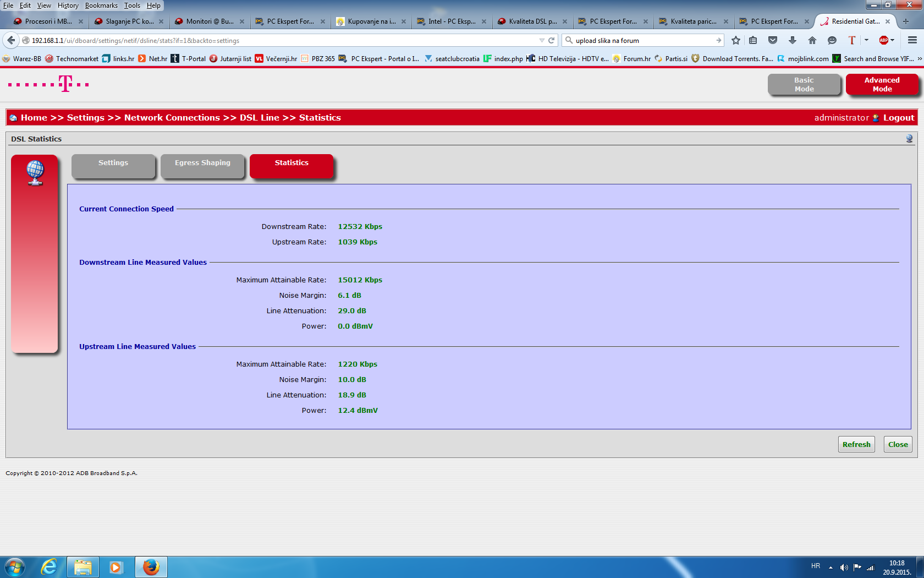Click the address bar URL field

(283, 40)
